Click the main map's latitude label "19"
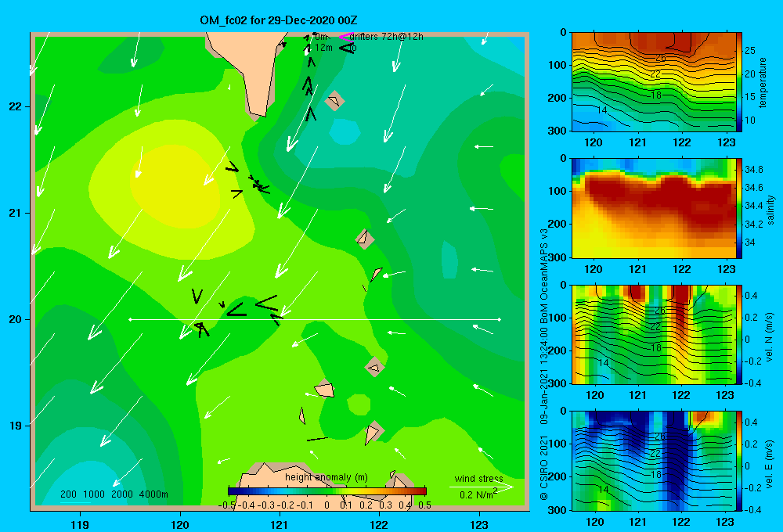Viewport: 783px width, 532px height. (16, 426)
